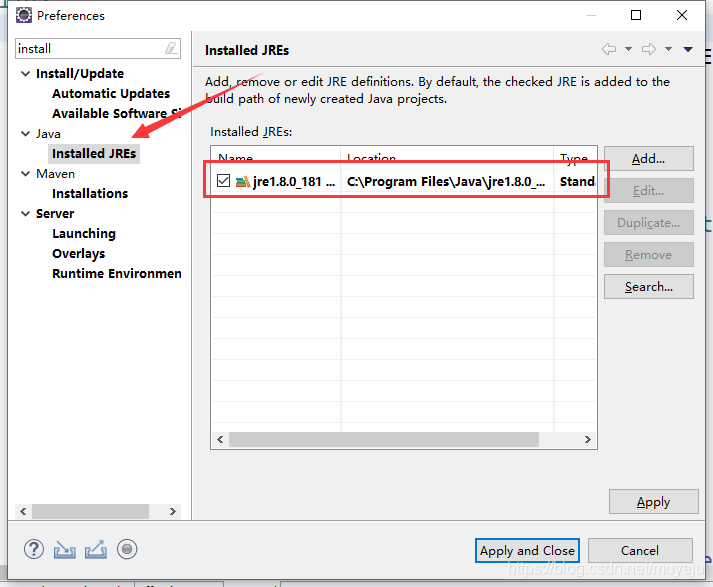The image size is (713, 587).
Task: Maximize the Preferences window
Action: click(x=636, y=15)
